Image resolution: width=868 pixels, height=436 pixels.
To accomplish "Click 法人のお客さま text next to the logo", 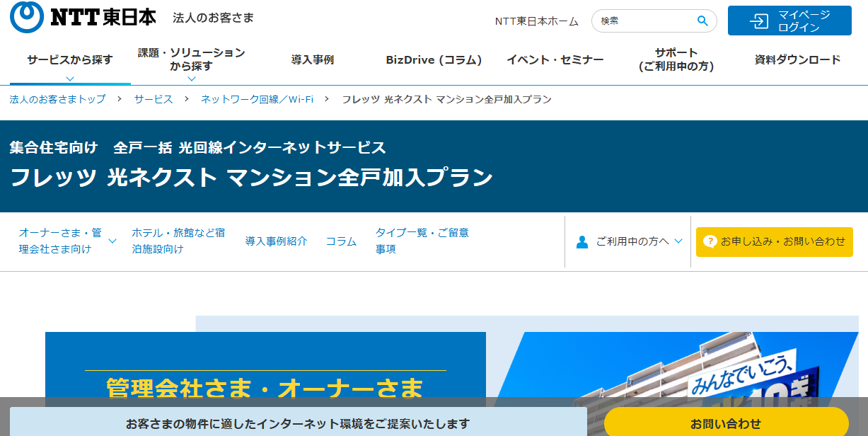I will click(x=213, y=18).
